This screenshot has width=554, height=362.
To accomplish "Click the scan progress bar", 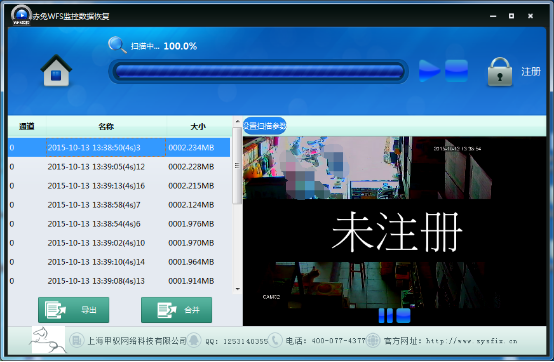I will (x=259, y=71).
